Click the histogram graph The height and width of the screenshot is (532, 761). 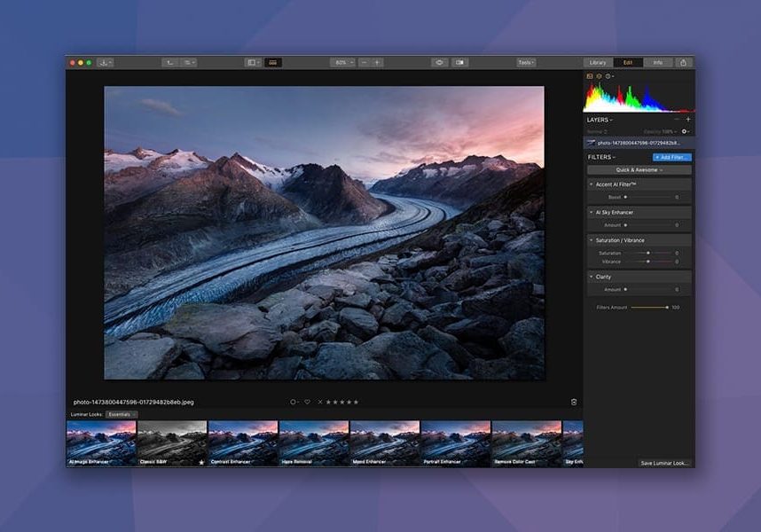[x=639, y=97]
